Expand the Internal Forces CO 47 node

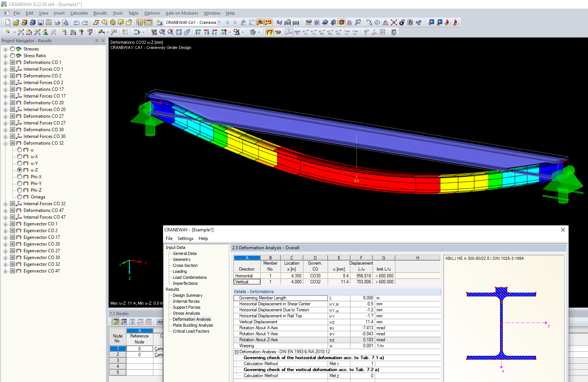(6, 218)
